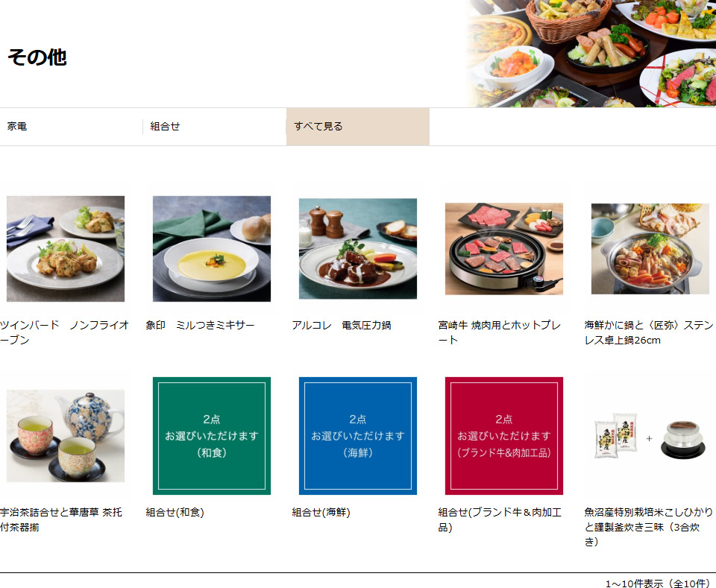This screenshot has height=588, width=716.
Task: Click the アルコレ 電気圧力鍋 title link
Action: [342, 325]
